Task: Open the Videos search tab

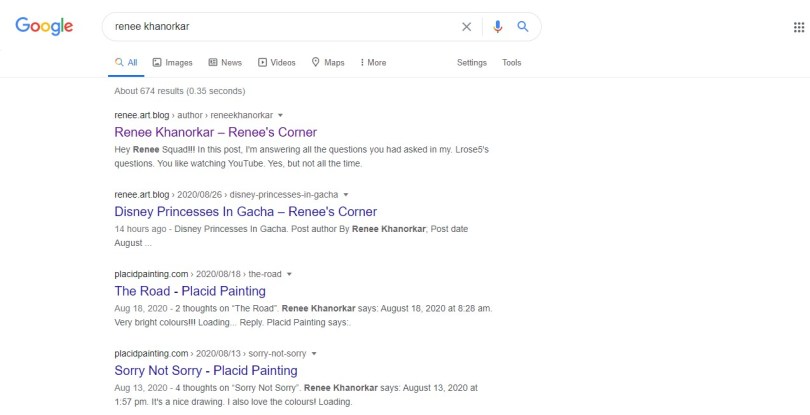Action: tap(277, 63)
